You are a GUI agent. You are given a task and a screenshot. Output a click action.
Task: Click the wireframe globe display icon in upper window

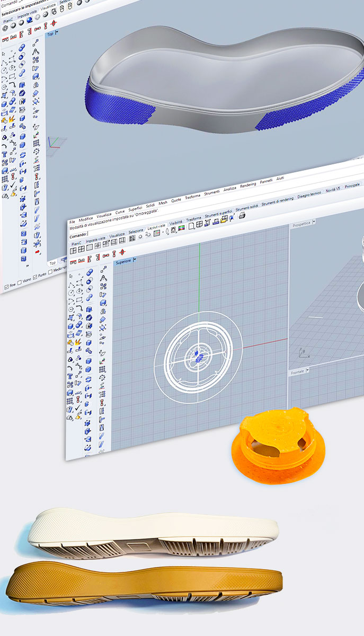pos(5,28)
